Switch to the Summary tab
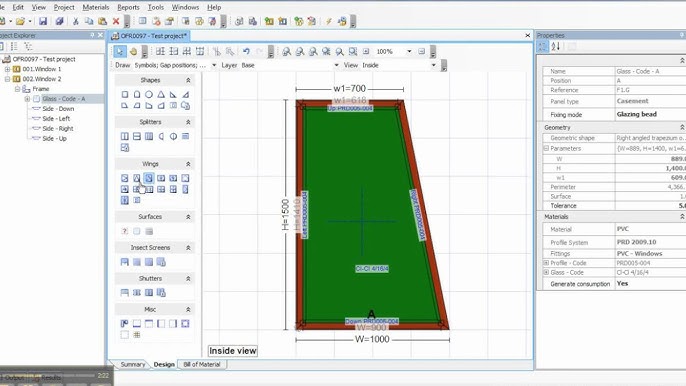 [x=133, y=364]
